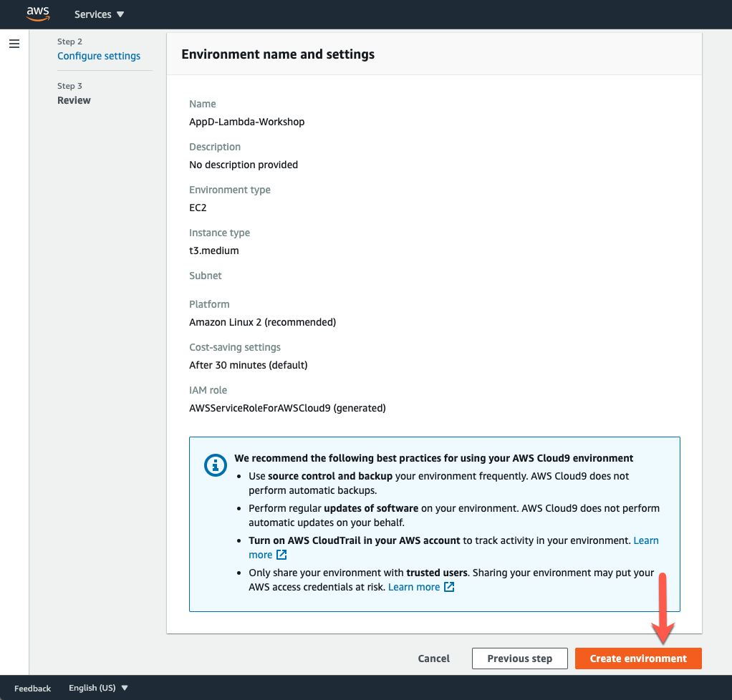Image resolution: width=732 pixels, height=700 pixels.
Task: Click the AWS logo home icon
Action: pyautogui.click(x=37, y=14)
